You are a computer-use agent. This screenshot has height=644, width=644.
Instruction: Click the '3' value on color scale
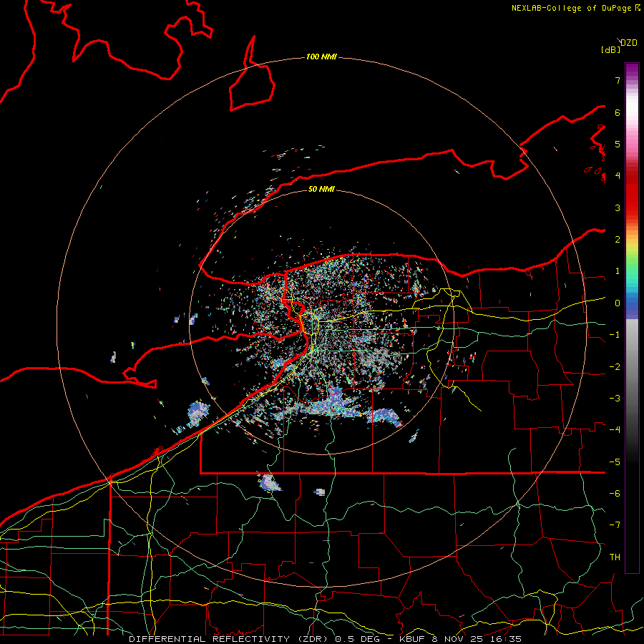(618, 208)
